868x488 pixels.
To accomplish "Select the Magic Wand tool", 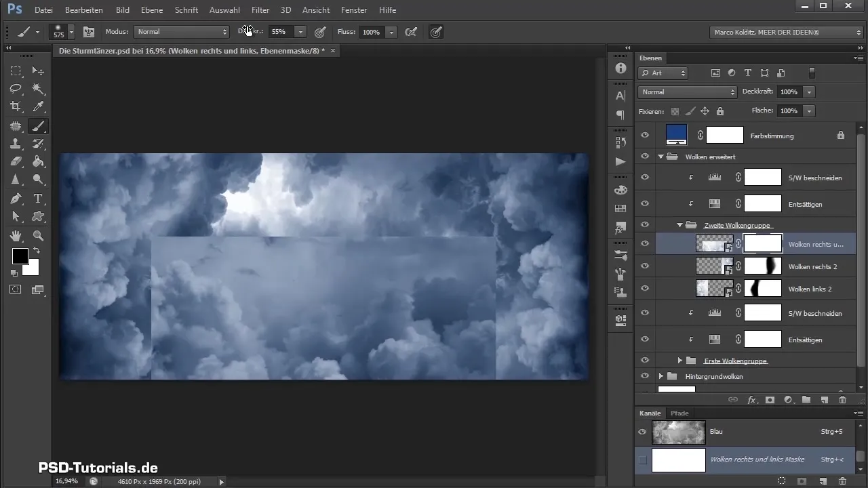I will [39, 89].
